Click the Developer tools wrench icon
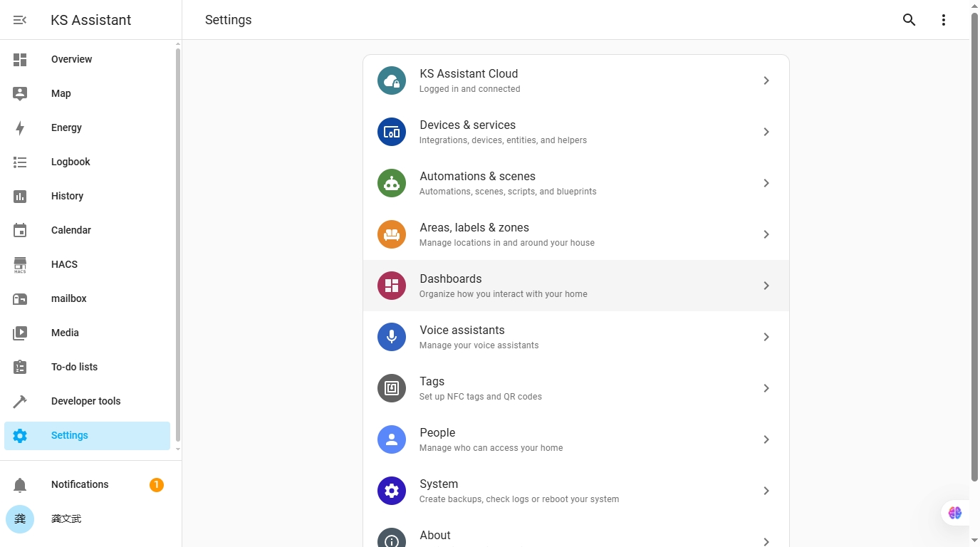This screenshot has height=547, width=980. coord(20,401)
